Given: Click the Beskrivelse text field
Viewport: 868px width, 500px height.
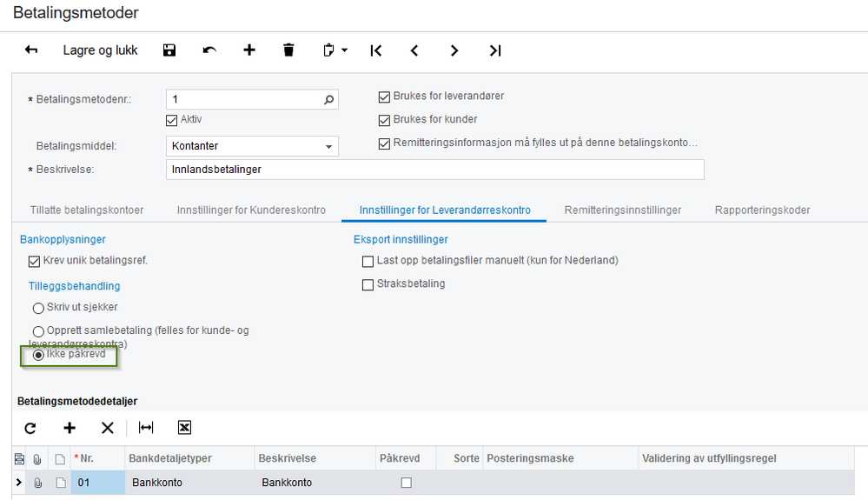Looking at the screenshot, I should click(434, 170).
